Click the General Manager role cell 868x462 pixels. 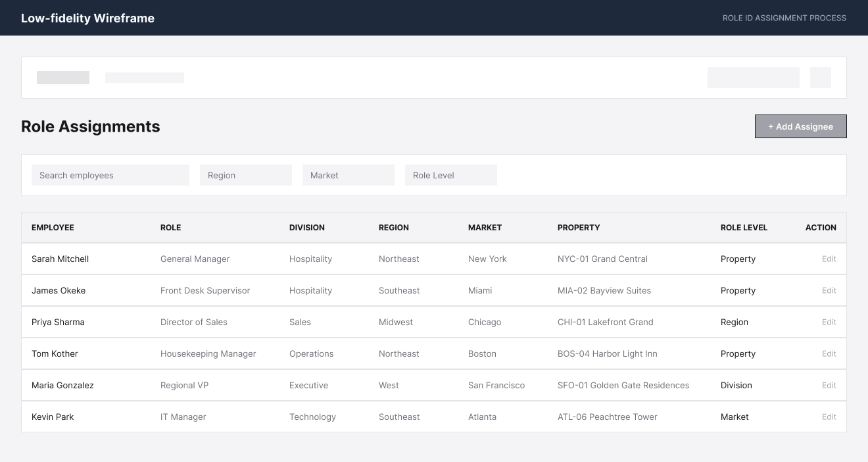pyautogui.click(x=195, y=259)
